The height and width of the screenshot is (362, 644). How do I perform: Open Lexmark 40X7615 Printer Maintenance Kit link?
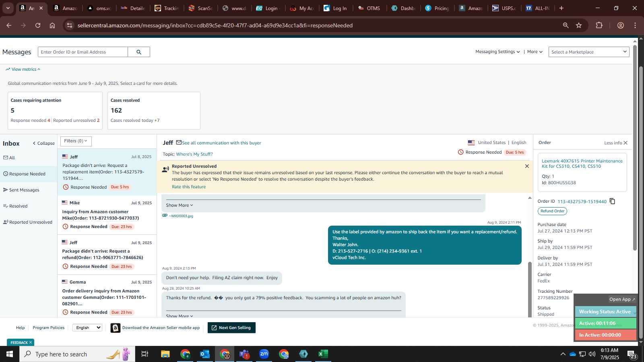[x=582, y=163]
